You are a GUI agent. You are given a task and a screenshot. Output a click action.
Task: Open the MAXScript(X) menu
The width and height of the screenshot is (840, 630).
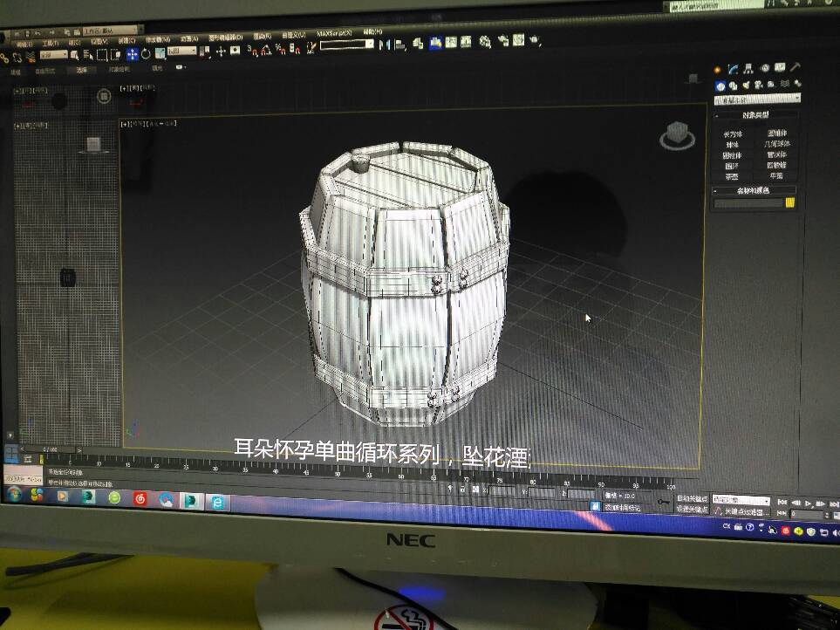334,33
